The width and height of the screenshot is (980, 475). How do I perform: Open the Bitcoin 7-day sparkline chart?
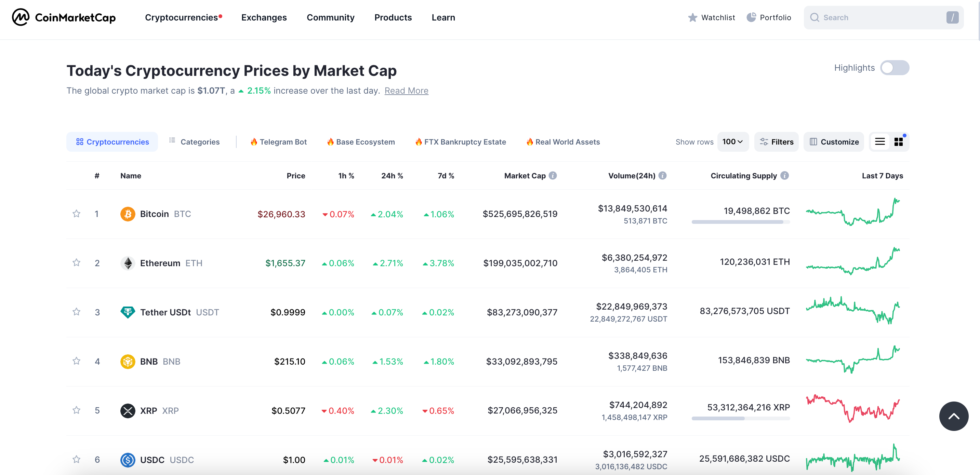[852, 212]
